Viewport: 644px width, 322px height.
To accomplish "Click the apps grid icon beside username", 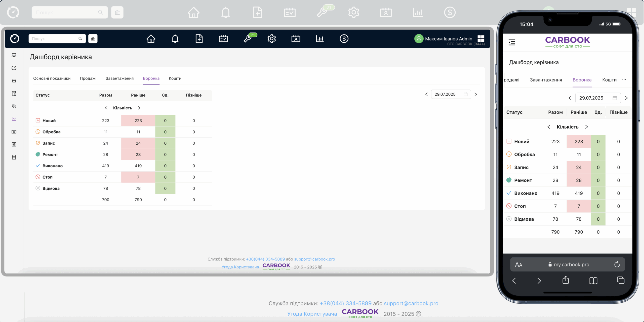I will (481, 38).
